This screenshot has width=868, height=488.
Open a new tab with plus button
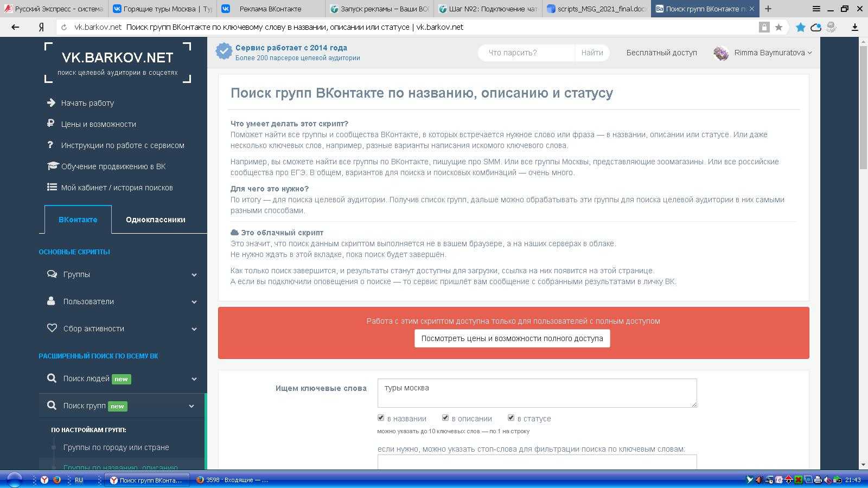tap(768, 9)
